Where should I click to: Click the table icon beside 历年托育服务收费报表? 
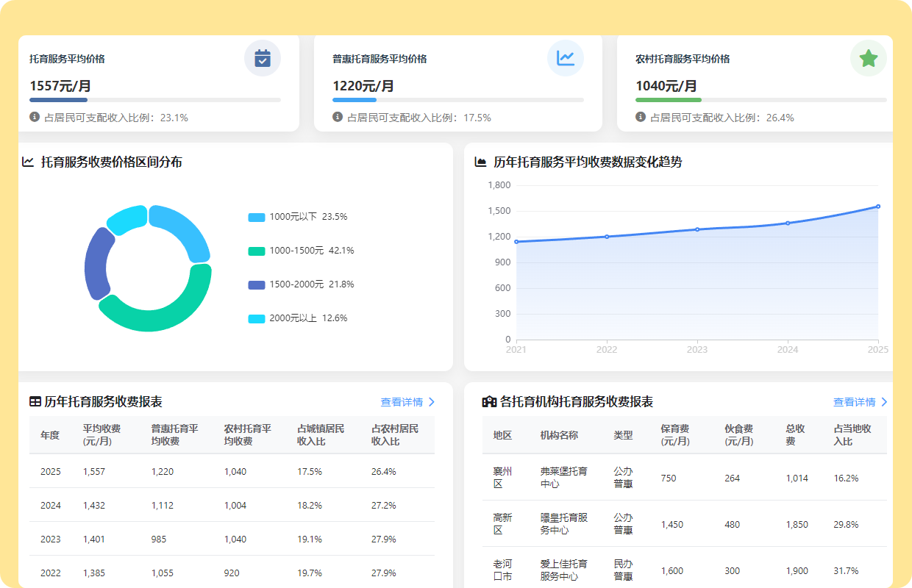click(35, 401)
